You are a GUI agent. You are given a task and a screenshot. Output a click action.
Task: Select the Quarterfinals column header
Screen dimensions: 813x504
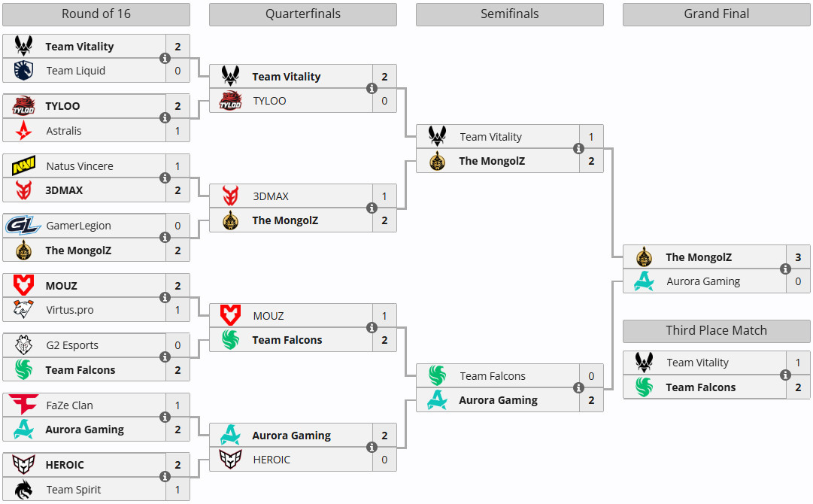302,14
